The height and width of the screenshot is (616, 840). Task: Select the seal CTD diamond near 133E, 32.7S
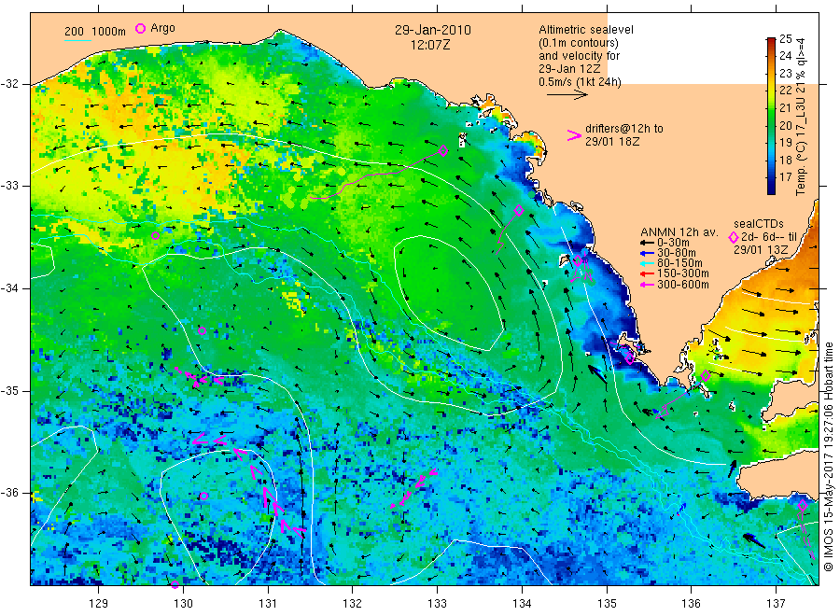pos(443,150)
